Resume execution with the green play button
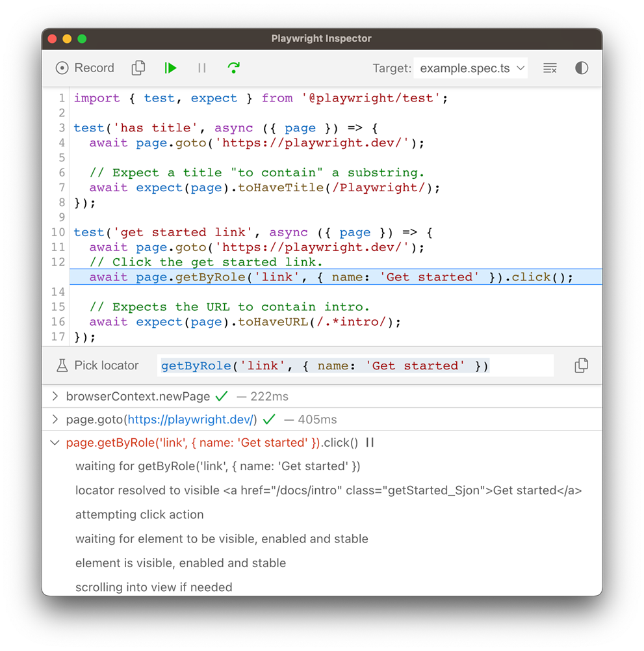Image resolution: width=644 pixels, height=651 pixels. 170,68
